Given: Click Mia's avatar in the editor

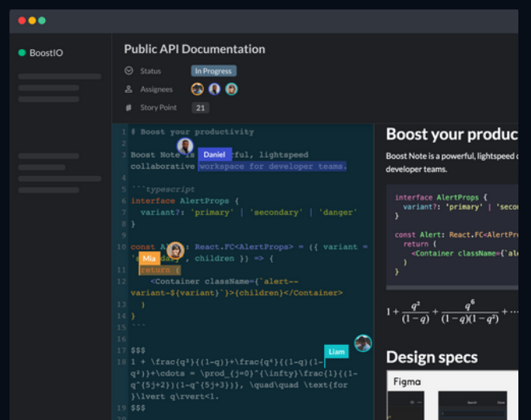Looking at the screenshot, I should [x=175, y=250].
